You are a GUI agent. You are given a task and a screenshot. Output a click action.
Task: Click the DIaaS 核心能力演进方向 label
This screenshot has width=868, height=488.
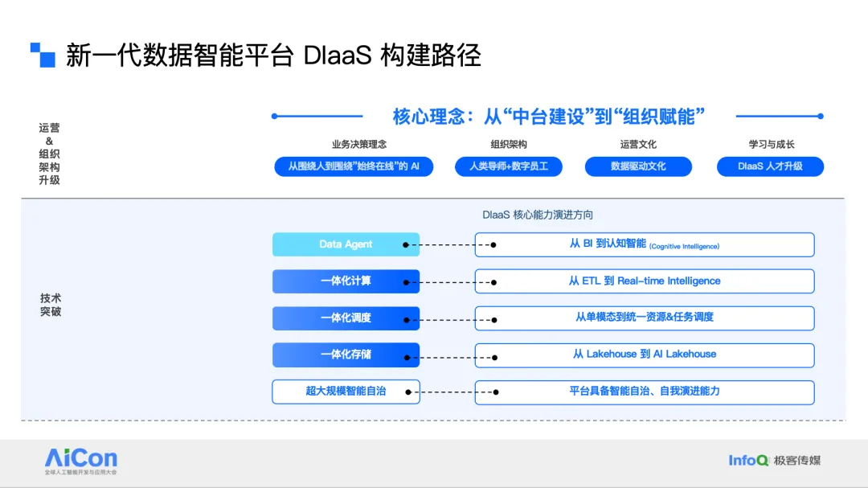538,215
